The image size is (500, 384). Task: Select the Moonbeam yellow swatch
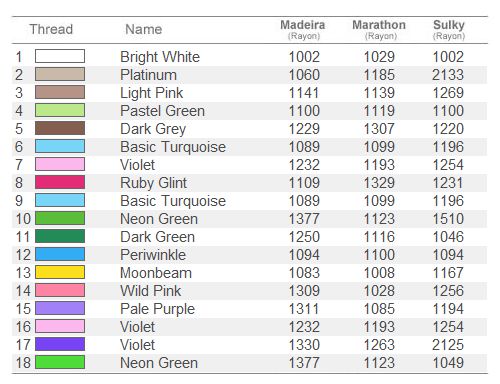click(60, 272)
